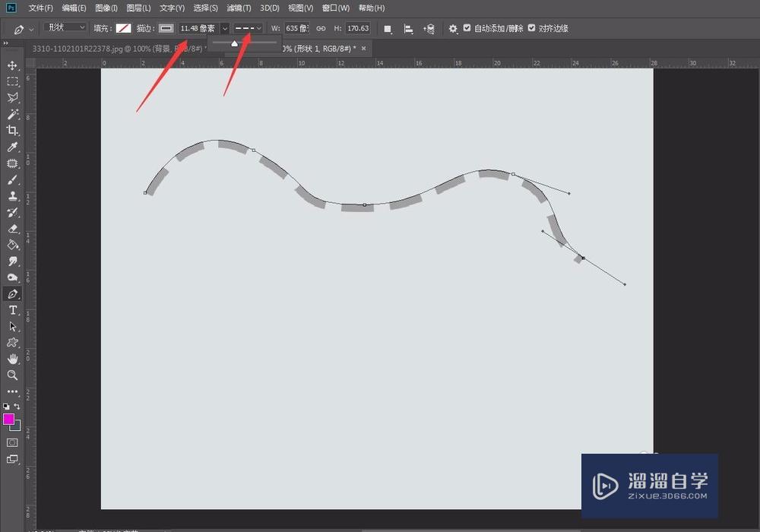Toggle Quick Mask mode
Viewport: 760px width, 532px height.
click(x=13, y=442)
